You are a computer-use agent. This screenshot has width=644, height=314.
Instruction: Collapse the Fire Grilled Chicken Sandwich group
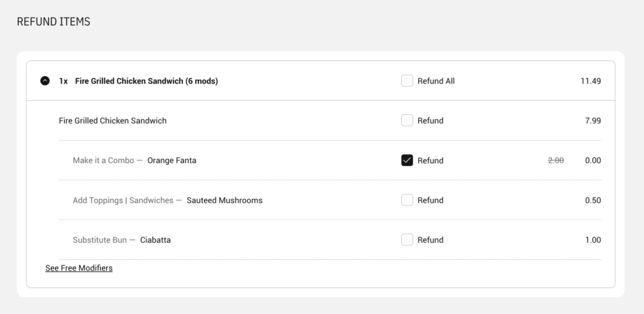(x=45, y=81)
